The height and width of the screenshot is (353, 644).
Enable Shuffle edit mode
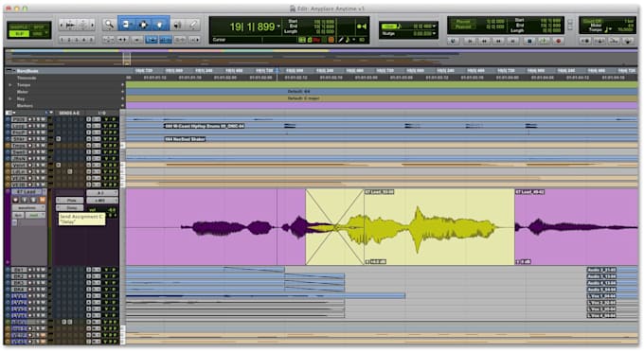pyautogui.click(x=19, y=27)
